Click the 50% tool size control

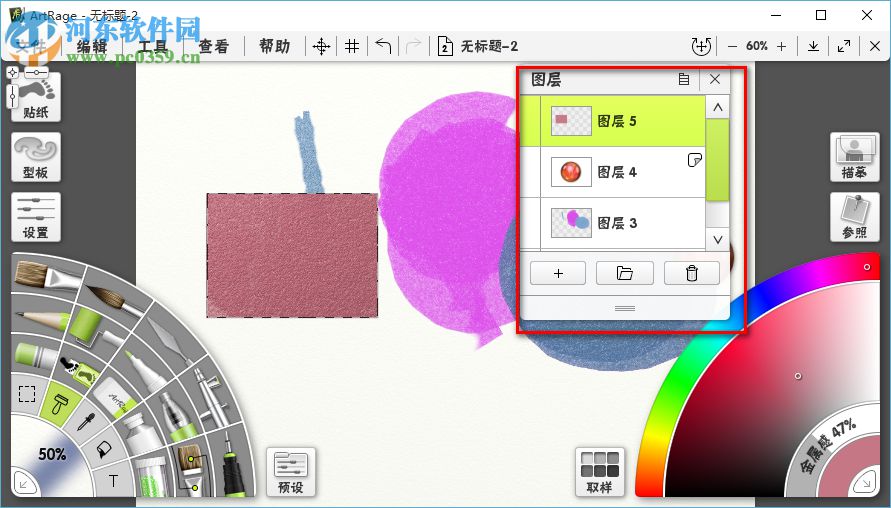point(52,454)
